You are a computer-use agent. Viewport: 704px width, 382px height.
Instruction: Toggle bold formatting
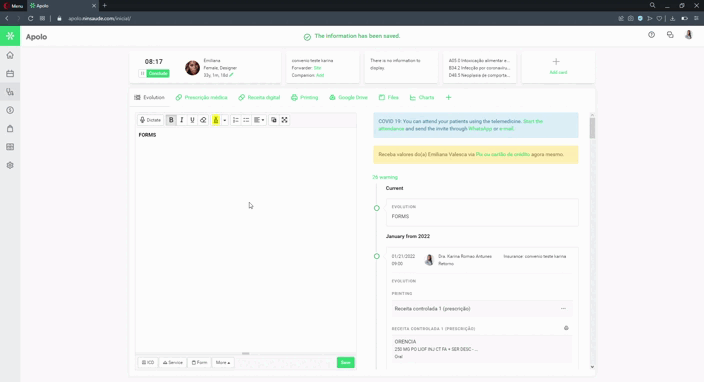[171, 120]
